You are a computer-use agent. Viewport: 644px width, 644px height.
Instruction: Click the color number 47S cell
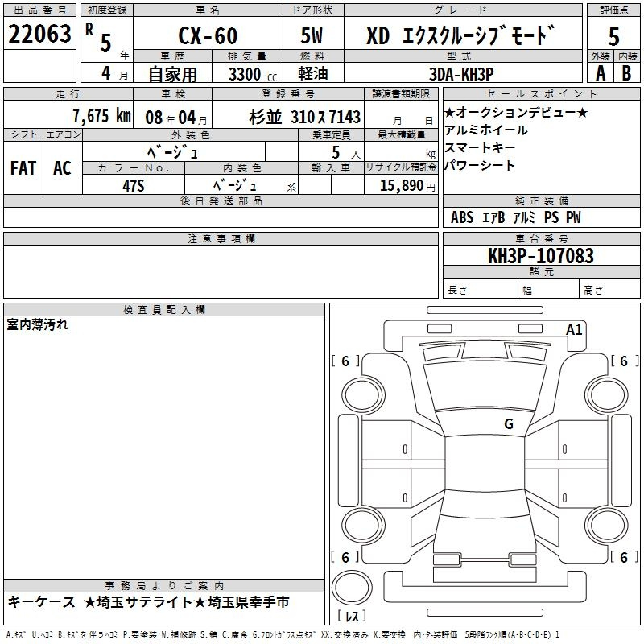[x=133, y=185]
